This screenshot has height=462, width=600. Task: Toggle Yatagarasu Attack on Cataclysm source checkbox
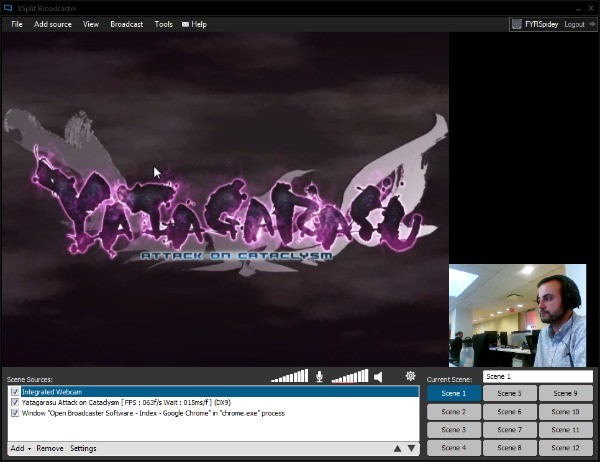tap(15, 402)
